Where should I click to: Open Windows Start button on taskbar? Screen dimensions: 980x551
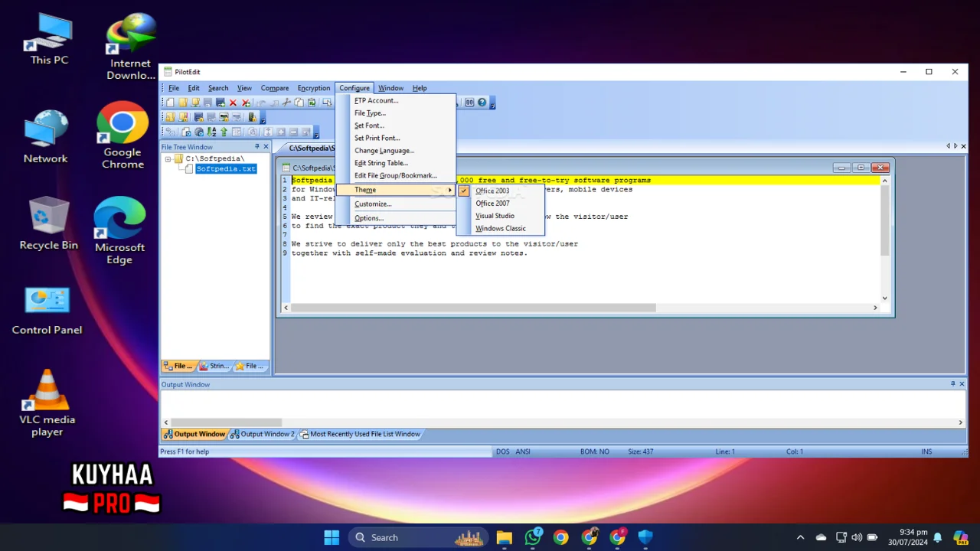point(332,537)
